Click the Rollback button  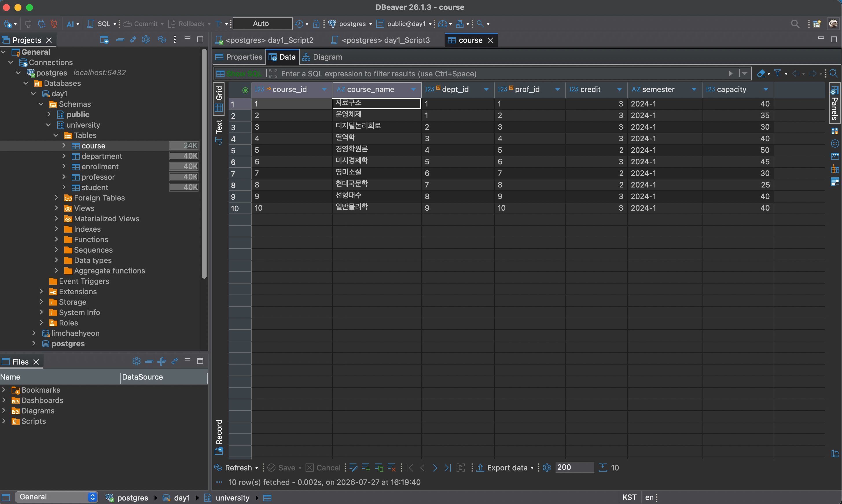point(187,24)
